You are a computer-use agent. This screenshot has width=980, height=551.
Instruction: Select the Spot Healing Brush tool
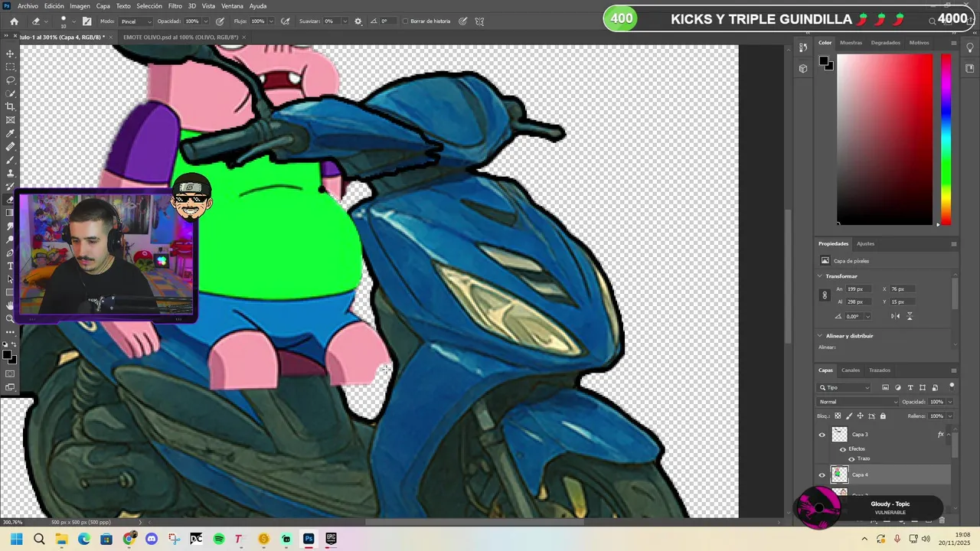[10, 147]
